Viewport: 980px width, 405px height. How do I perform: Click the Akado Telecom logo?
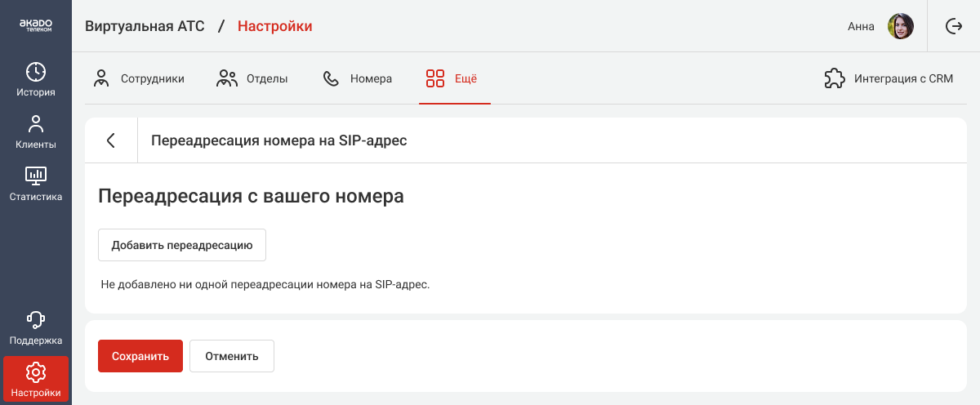click(36, 26)
